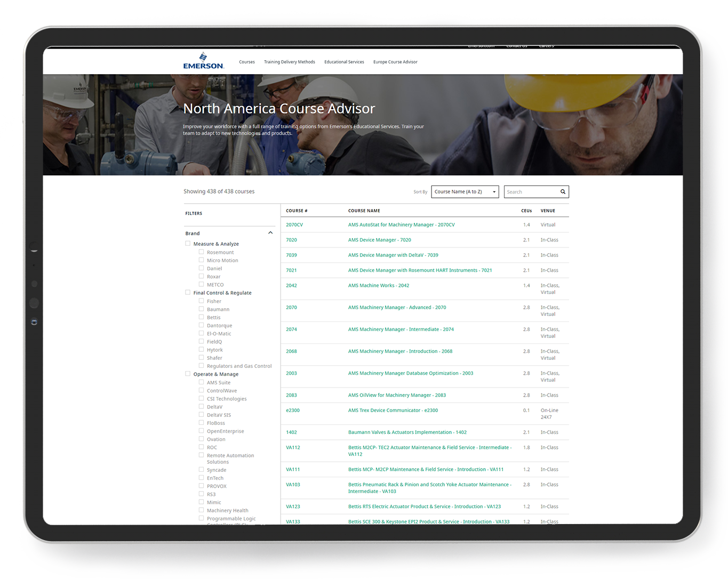Open AMS Device Manager - 7020 course

(380, 240)
